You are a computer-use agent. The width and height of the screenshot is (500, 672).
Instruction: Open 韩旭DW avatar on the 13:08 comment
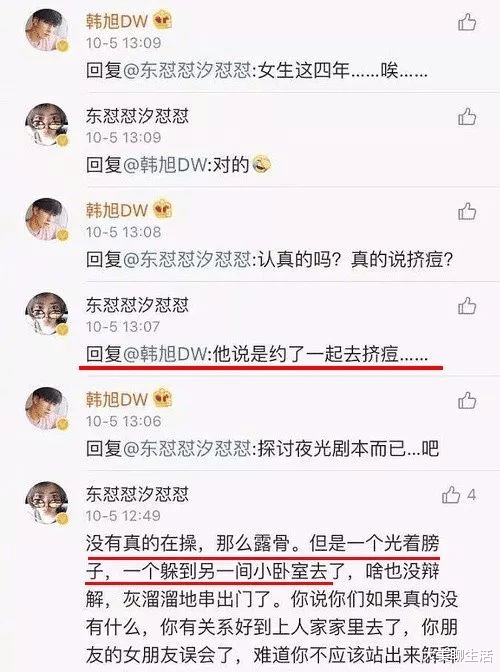click(47, 220)
